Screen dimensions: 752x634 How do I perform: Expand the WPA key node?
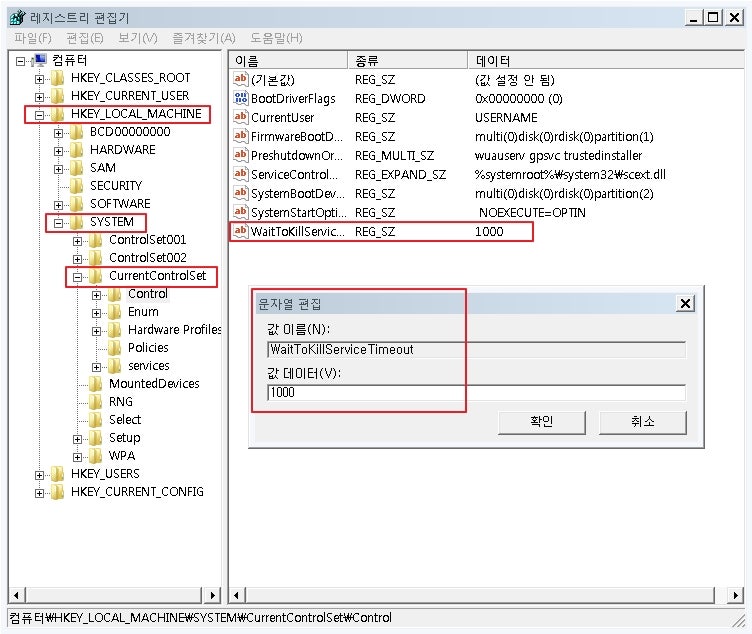77,457
